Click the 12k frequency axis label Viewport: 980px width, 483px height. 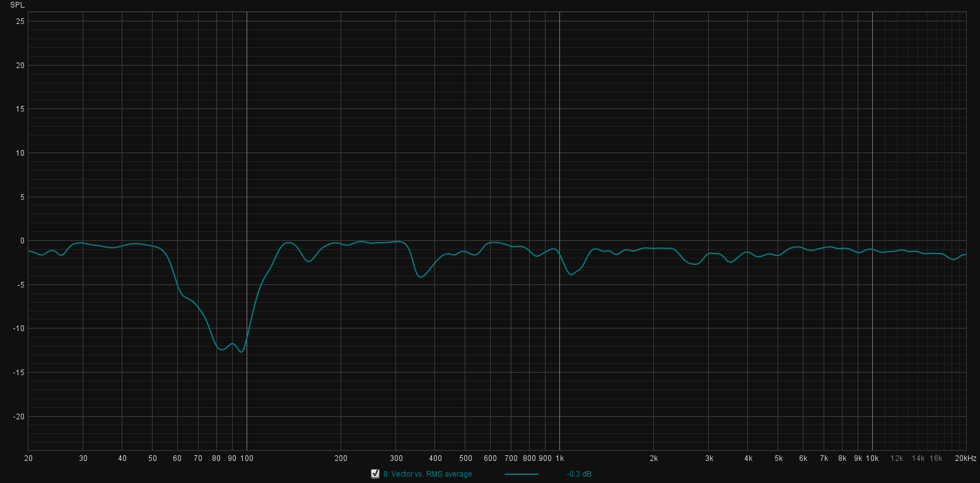click(897, 458)
